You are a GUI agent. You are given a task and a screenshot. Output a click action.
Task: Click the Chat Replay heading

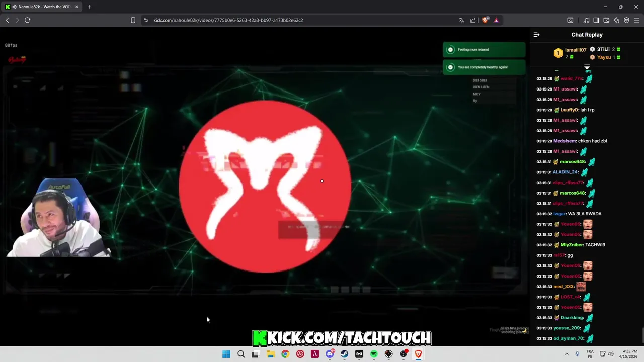tap(587, 35)
